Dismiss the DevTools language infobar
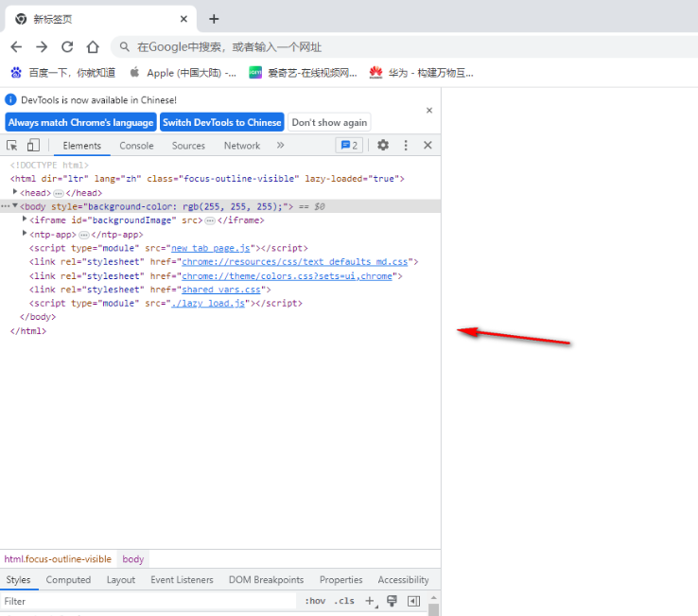Screen dimensions: 698x616 (429, 110)
